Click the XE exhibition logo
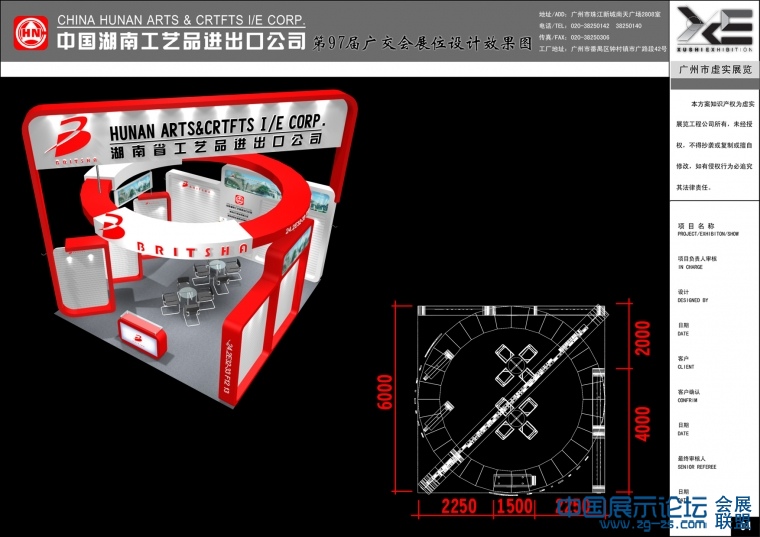Screen dimensions: 760x537 point(714,29)
